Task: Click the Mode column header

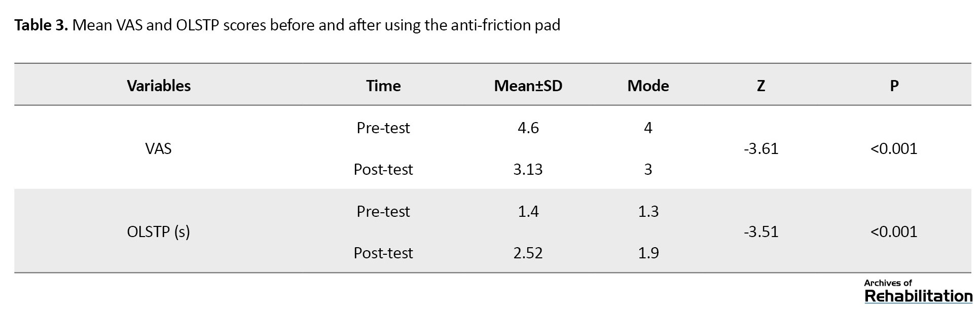Action: pos(648,86)
